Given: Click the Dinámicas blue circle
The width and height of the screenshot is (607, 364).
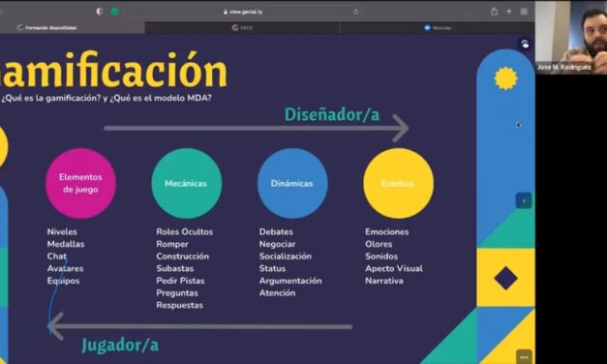Looking at the screenshot, I should tap(292, 183).
